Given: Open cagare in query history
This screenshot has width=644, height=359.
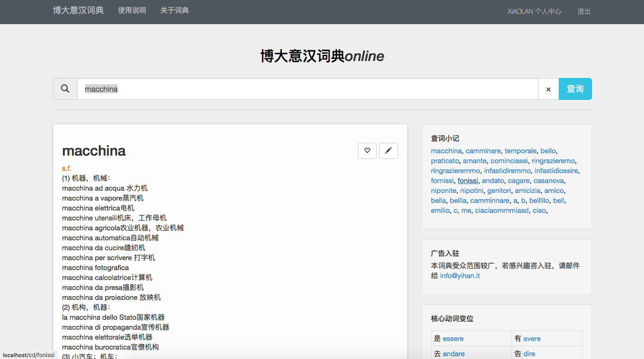Looking at the screenshot, I should [519, 181].
